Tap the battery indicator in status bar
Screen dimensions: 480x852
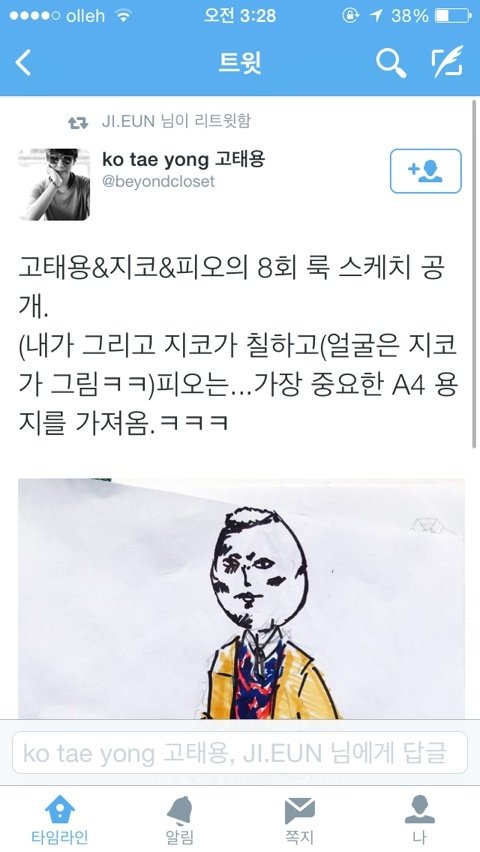452,16
